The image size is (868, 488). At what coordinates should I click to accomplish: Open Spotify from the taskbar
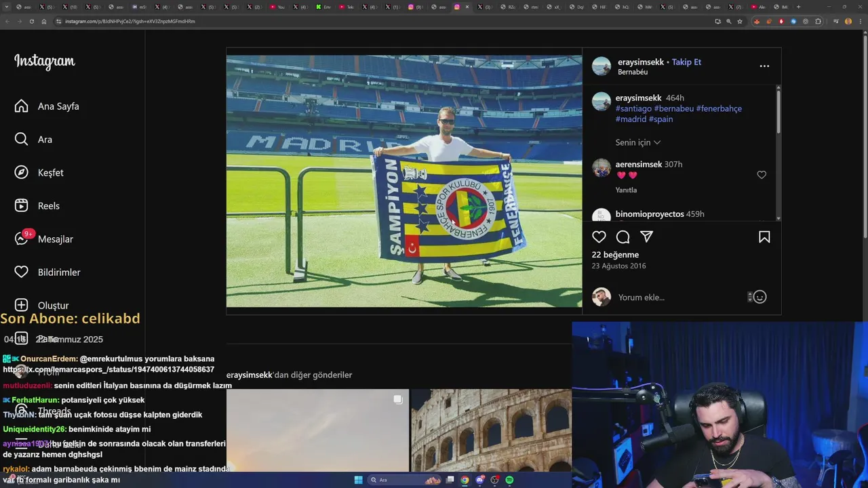click(x=509, y=480)
